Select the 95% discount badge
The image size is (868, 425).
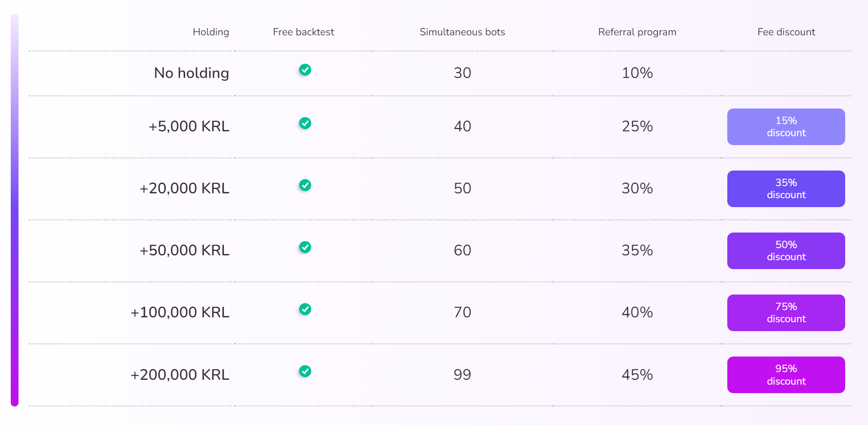pyautogui.click(x=786, y=375)
